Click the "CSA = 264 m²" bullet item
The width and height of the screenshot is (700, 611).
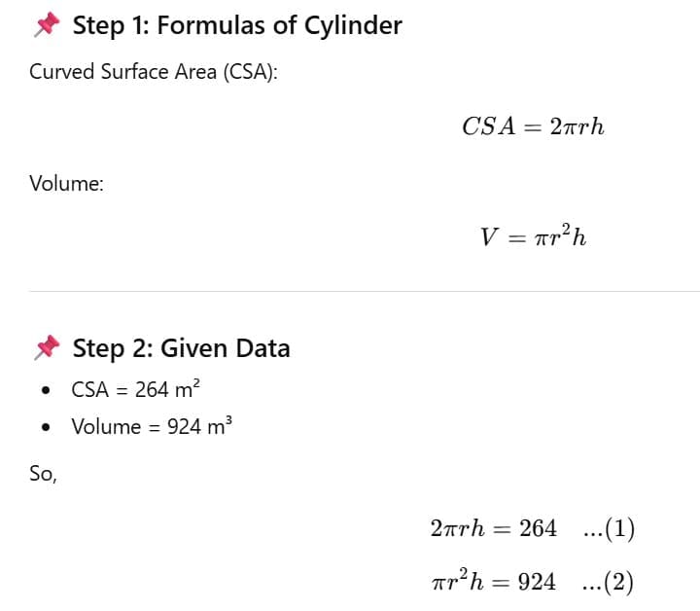point(135,389)
